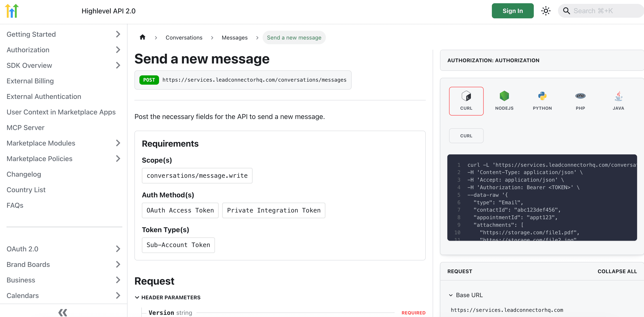Click the Base URL value text
This screenshot has width=644, height=317.
[x=507, y=310]
